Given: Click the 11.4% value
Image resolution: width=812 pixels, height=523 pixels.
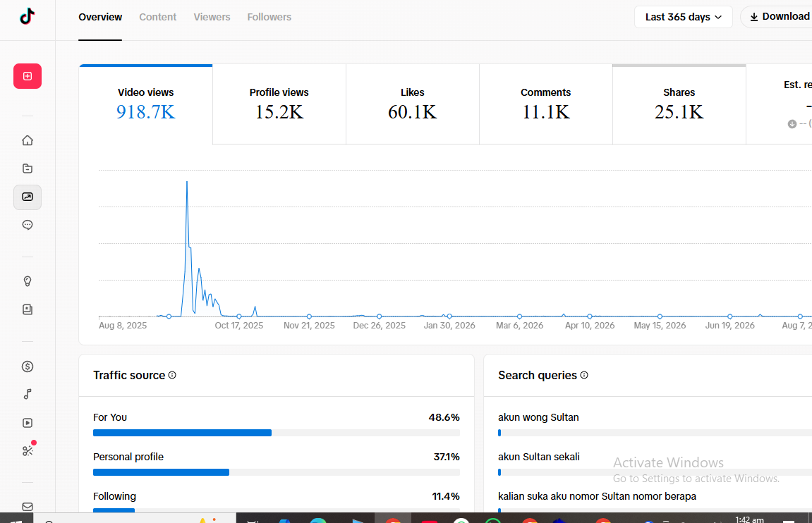Looking at the screenshot, I should click(446, 496).
